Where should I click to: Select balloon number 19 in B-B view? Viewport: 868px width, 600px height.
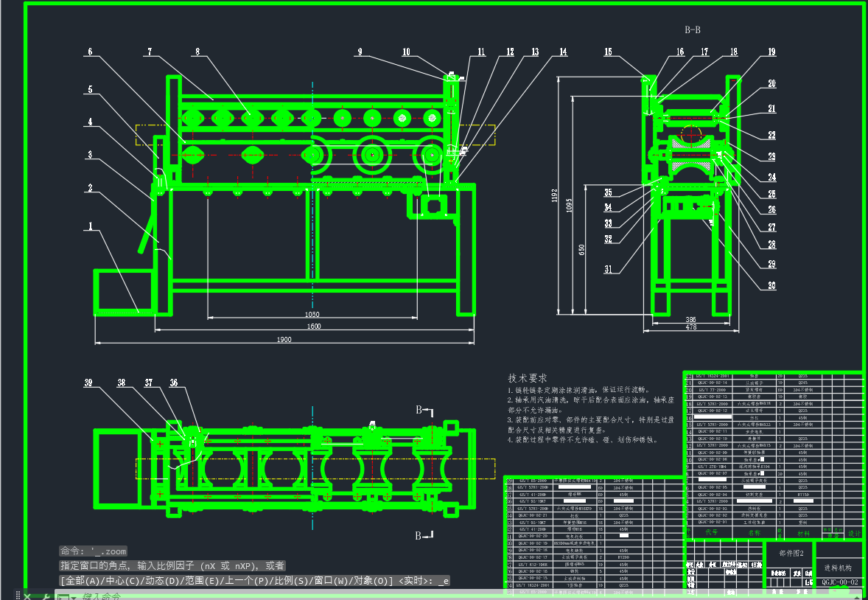pos(771,52)
